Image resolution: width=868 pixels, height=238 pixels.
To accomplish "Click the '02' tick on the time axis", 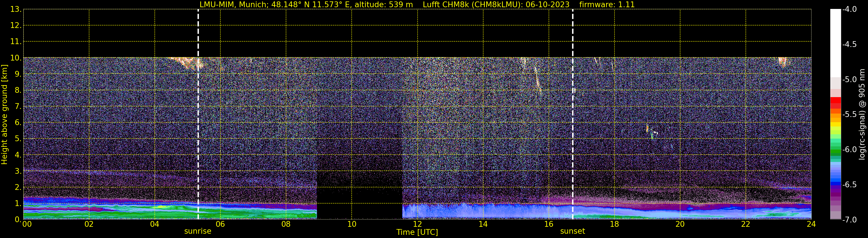I will 89,224.
